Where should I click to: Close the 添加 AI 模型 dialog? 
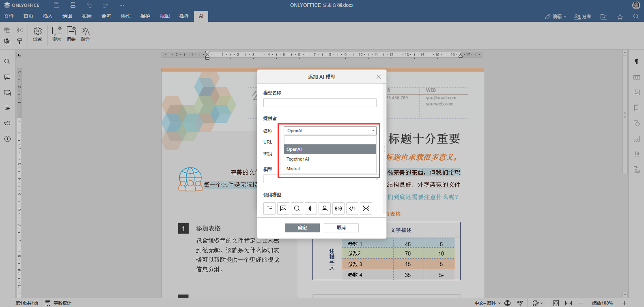point(379,77)
